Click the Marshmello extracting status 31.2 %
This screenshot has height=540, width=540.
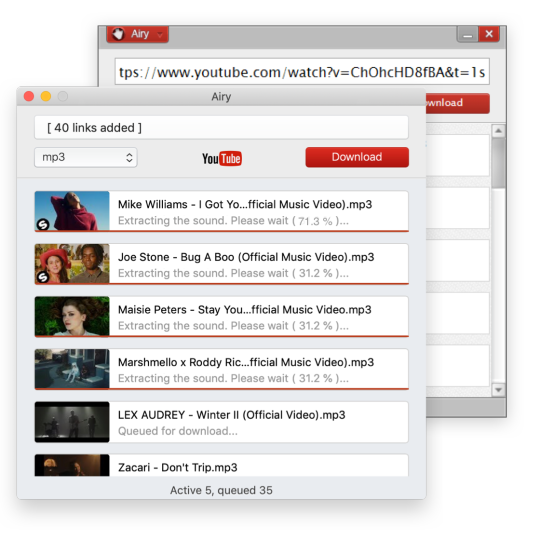[233, 378]
